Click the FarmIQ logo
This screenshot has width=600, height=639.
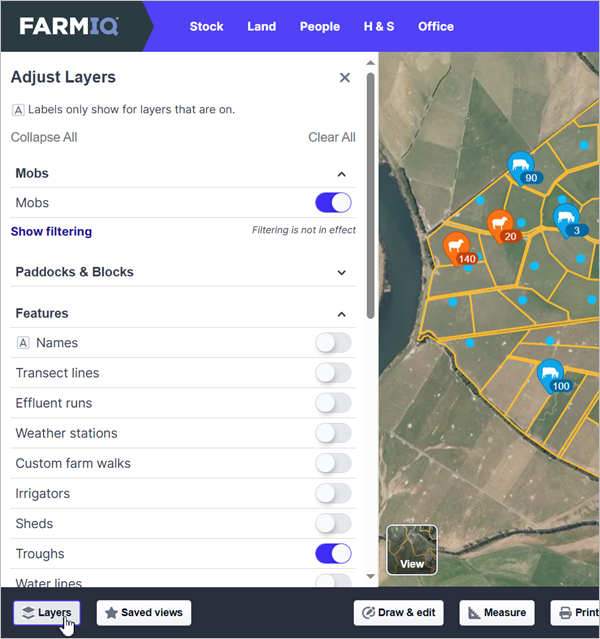point(69,26)
